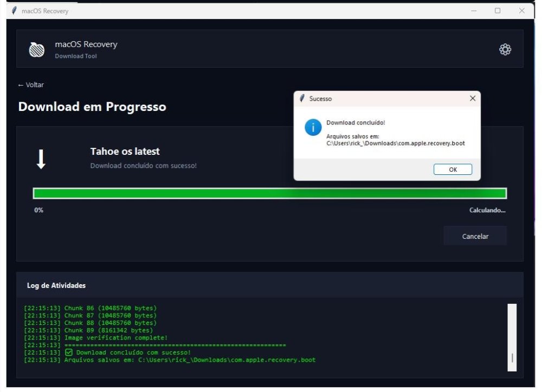Click the Arquivos salvos em path in the log
This screenshot has width=542, height=392.
[x=169, y=360]
